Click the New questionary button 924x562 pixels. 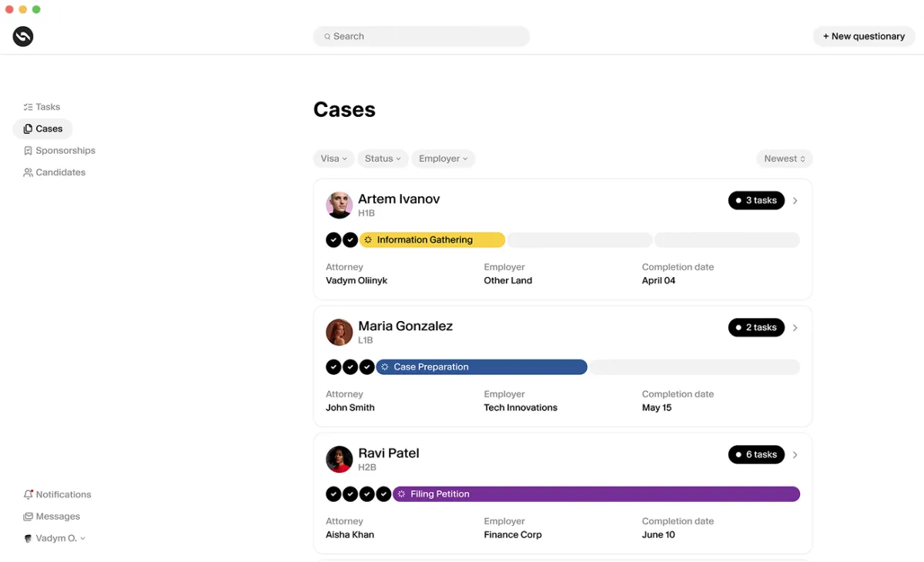click(x=864, y=36)
